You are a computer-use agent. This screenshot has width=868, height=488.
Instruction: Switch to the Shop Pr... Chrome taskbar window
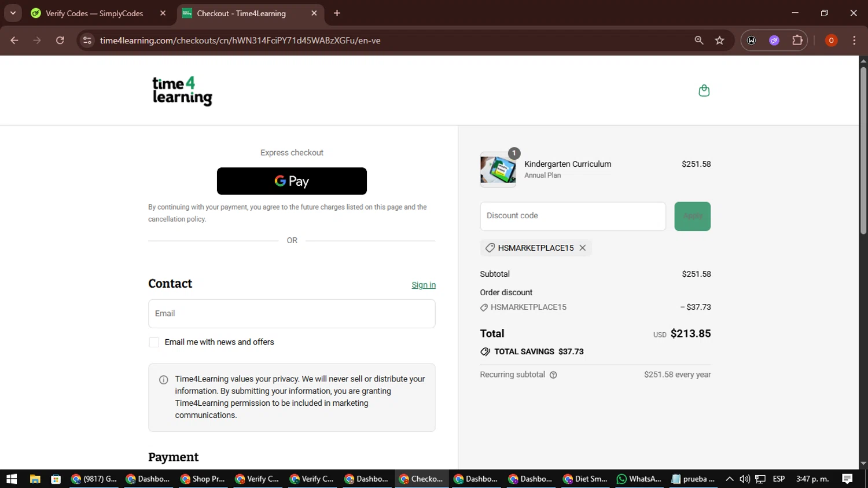coord(203,479)
